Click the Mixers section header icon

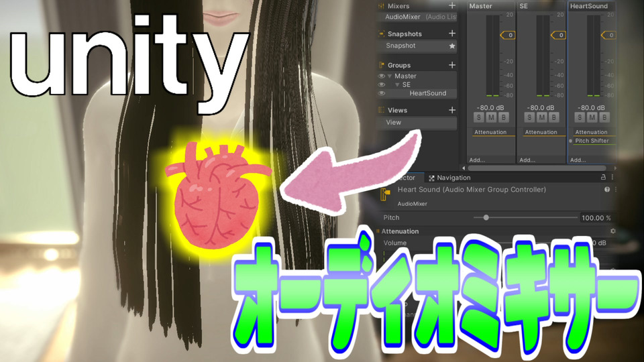click(381, 6)
